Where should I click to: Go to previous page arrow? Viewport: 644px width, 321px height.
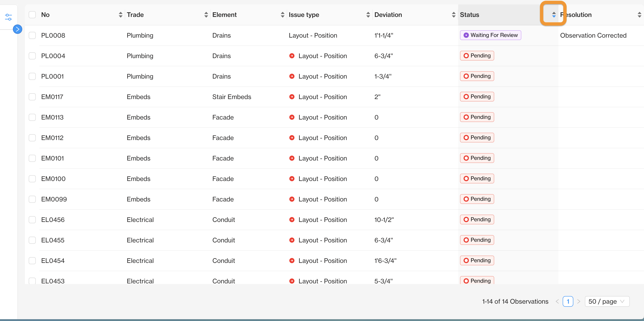[x=557, y=301]
